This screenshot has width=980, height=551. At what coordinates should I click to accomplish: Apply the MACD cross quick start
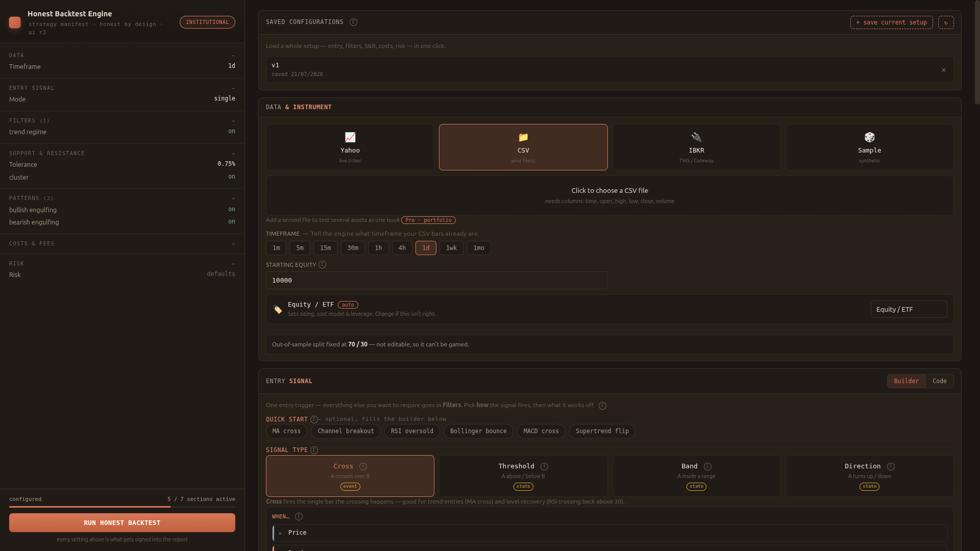point(541,432)
